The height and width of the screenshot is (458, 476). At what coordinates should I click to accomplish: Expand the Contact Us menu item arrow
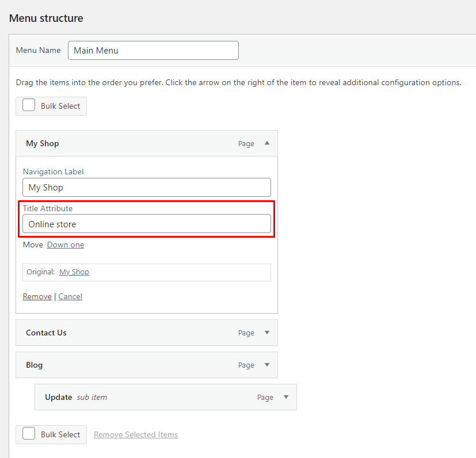coord(266,333)
